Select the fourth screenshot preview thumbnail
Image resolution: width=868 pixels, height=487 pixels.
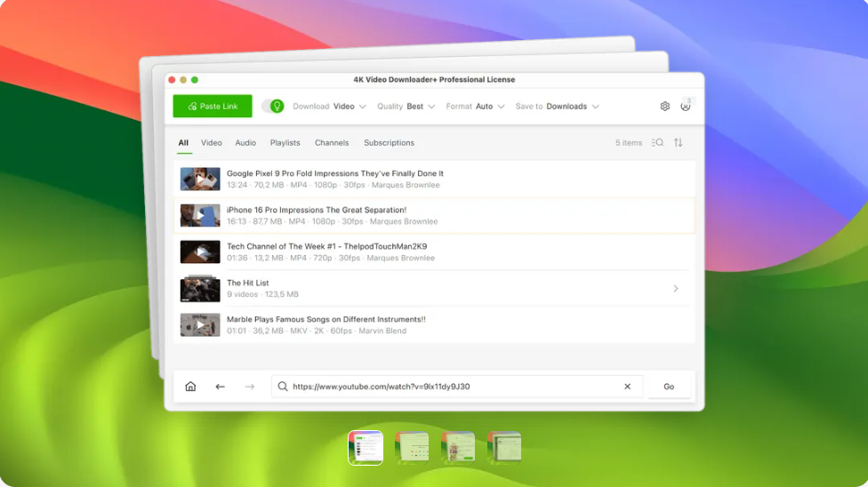[x=504, y=447]
